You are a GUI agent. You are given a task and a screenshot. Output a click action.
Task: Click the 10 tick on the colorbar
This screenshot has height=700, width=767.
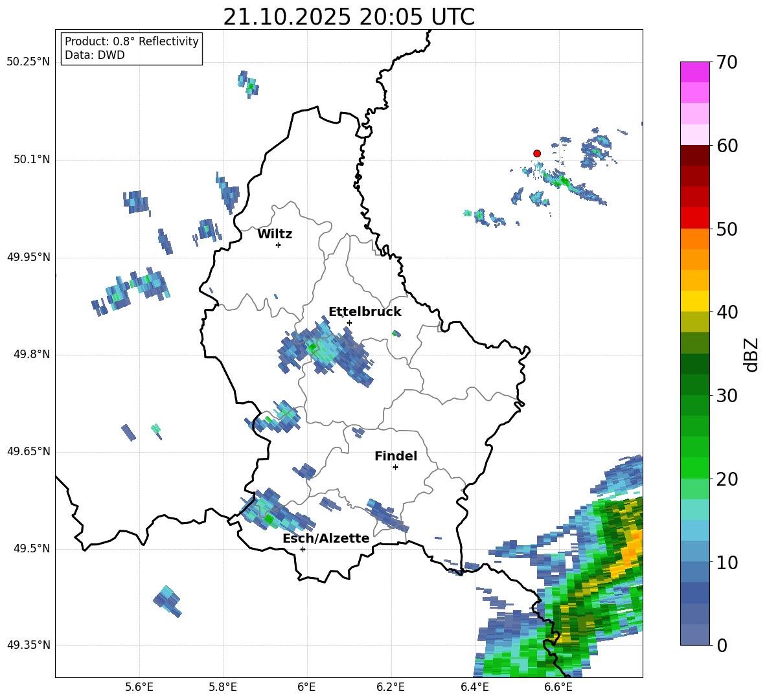tap(726, 562)
